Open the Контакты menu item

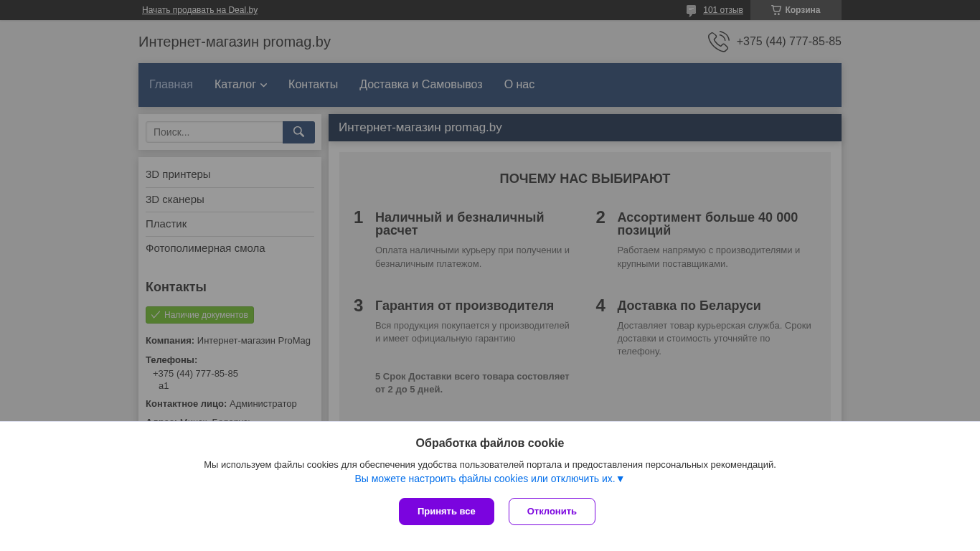click(x=313, y=85)
